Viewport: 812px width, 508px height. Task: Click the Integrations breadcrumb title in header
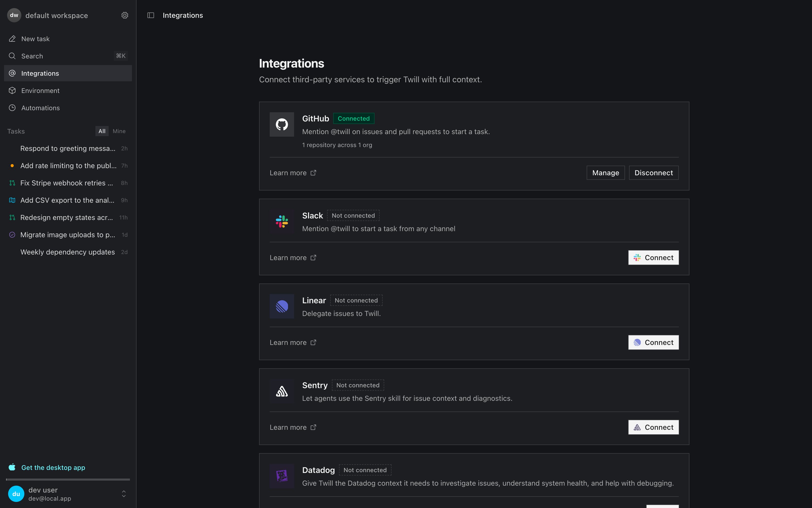[182, 15]
